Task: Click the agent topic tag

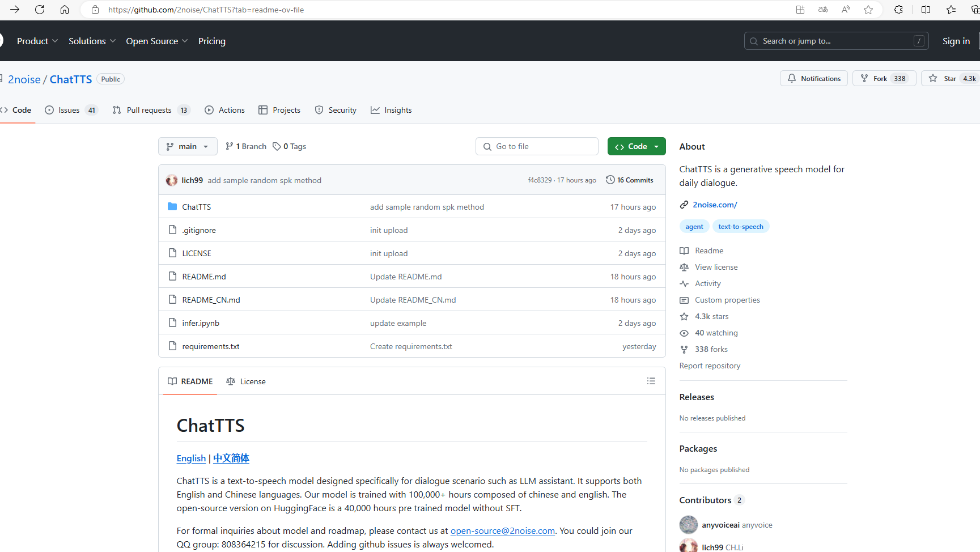Action: click(694, 226)
